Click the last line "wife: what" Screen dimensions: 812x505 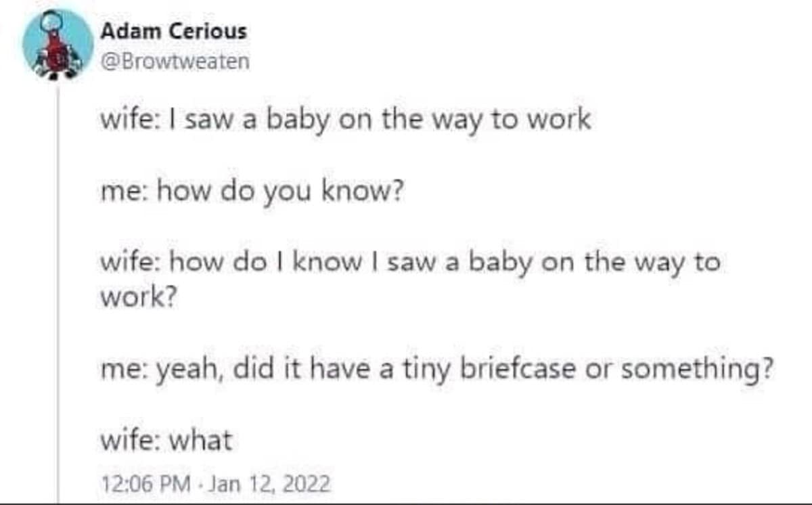tap(166, 441)
